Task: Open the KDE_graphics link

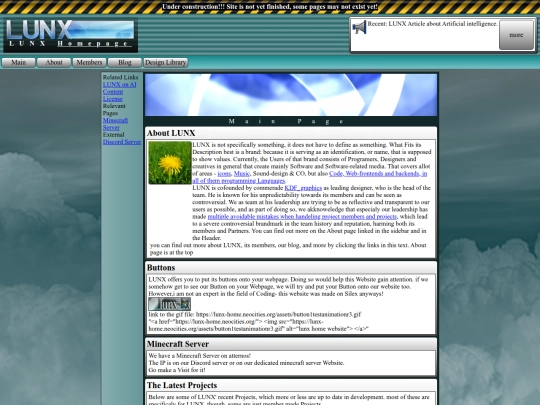Action: (303, 188)
